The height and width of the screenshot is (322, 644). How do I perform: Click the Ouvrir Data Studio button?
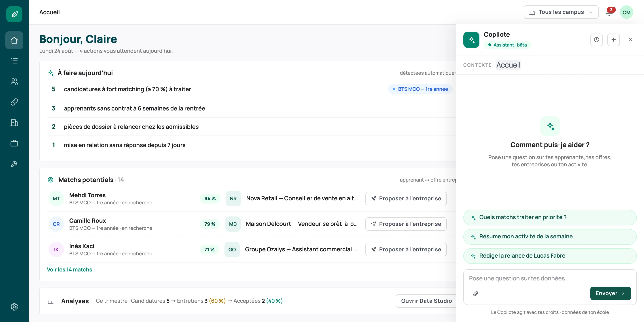click(x=426, y=301)
